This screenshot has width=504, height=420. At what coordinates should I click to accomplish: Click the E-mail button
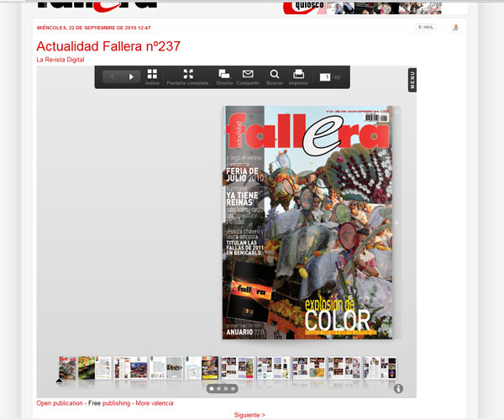(x=427, y=27)
